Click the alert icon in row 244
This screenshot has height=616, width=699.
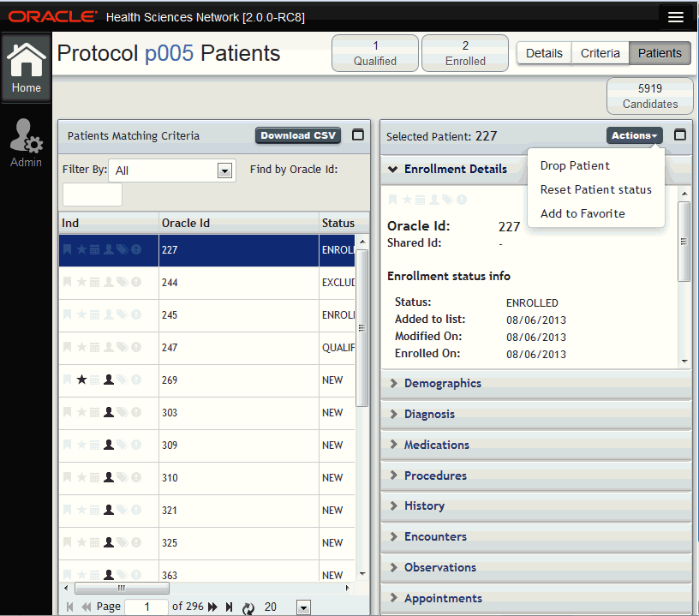pyautogui.click(x=136, y=282)
